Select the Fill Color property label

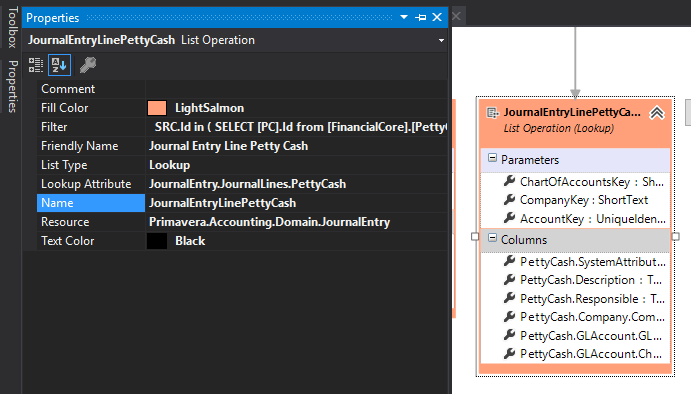pyautogui.click(x=91, y=108)
